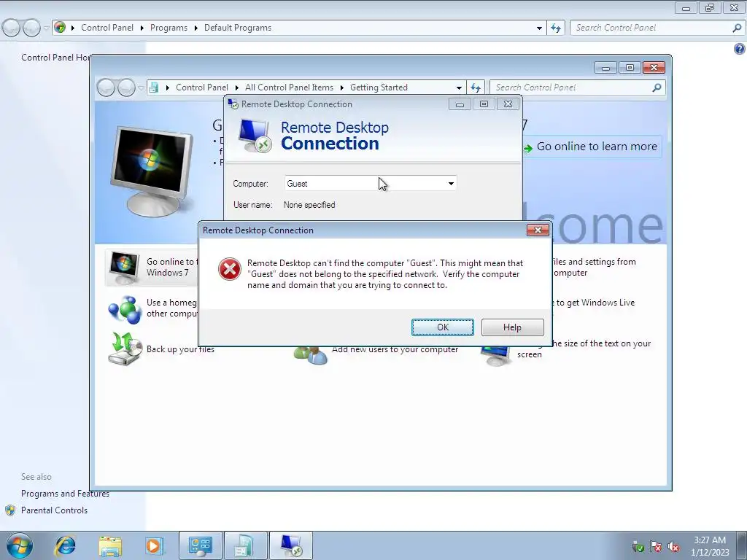Image resolution: width=747 pixels, height=560 pixels.
Task: Click the Back up your files icon
Action: point(125,349)
